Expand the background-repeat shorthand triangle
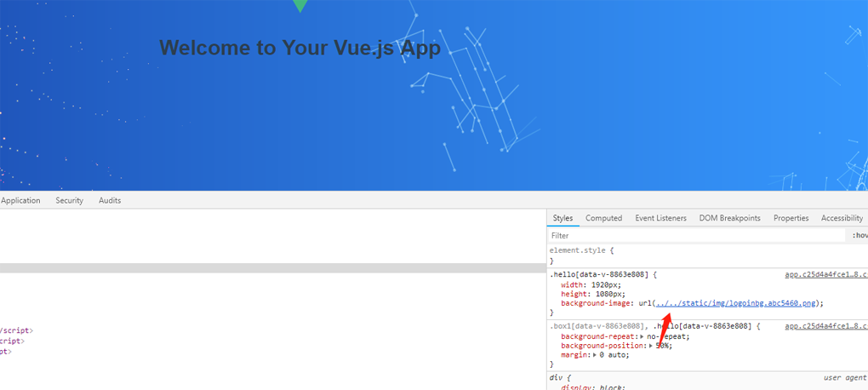Screen dimensions: 868x390 coord(642,336)
